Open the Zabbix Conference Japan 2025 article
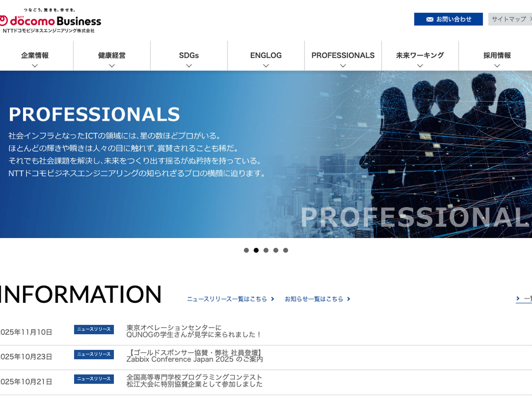 (x=195, y=356)
